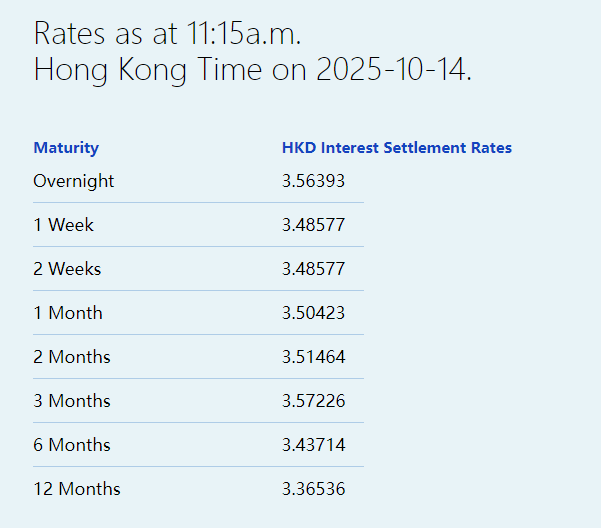
Task: Click the rate value in the 1 Week row
Action: 314,225
